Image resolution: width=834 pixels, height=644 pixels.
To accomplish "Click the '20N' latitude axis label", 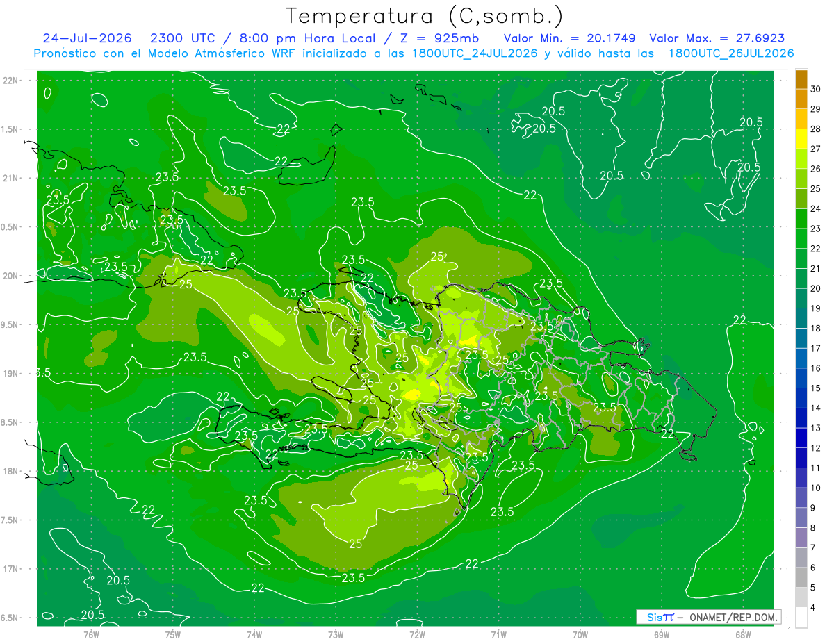I will (10, 276).
